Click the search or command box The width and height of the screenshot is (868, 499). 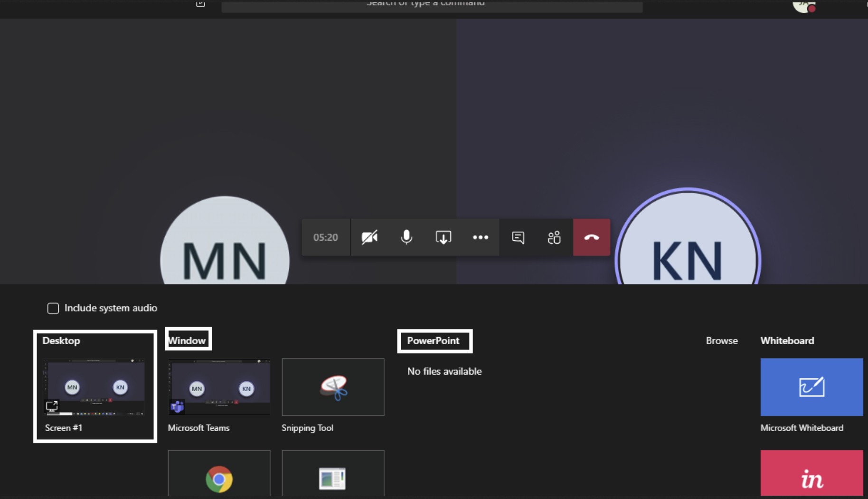tap(432, 5)
